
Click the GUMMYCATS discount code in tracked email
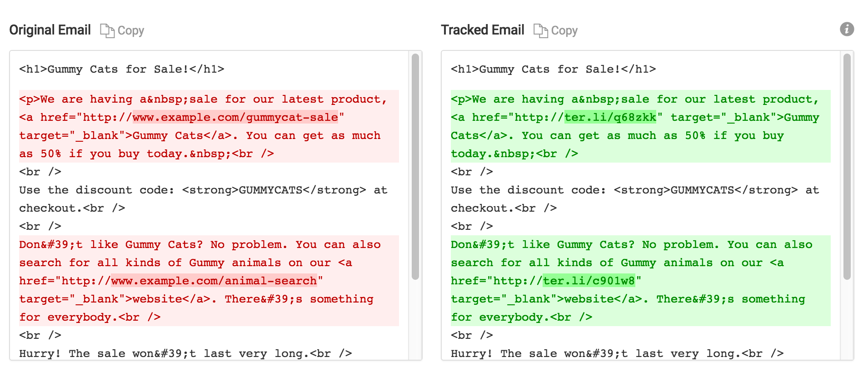702,190
